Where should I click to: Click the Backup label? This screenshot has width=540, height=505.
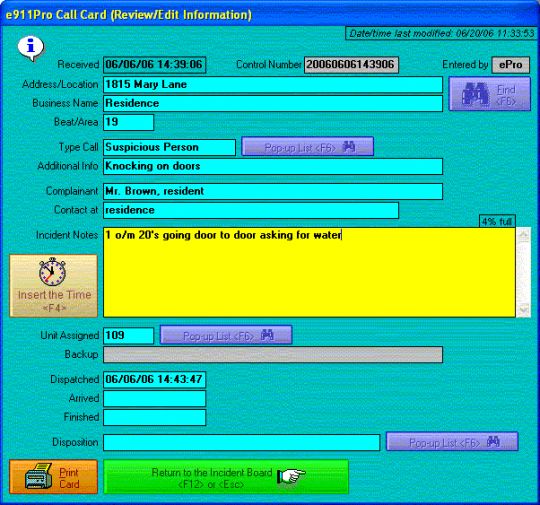click(x=82, y=354)
